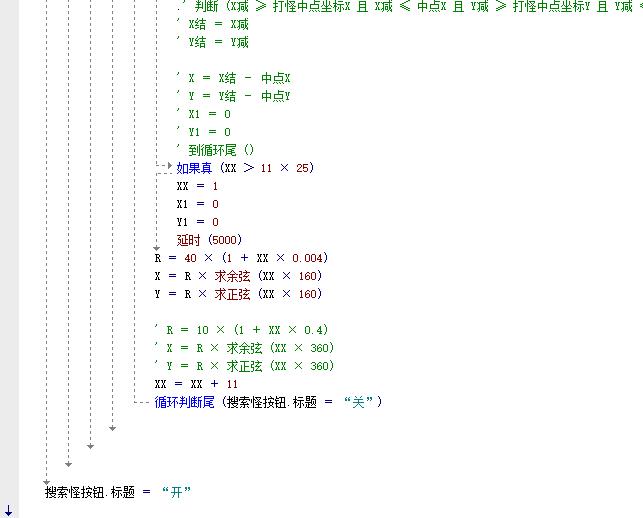The image size is (643, 518).
Task: Click the line R = 40 × (1 + XX × 0.004)
Action: (x=240, y=258)
